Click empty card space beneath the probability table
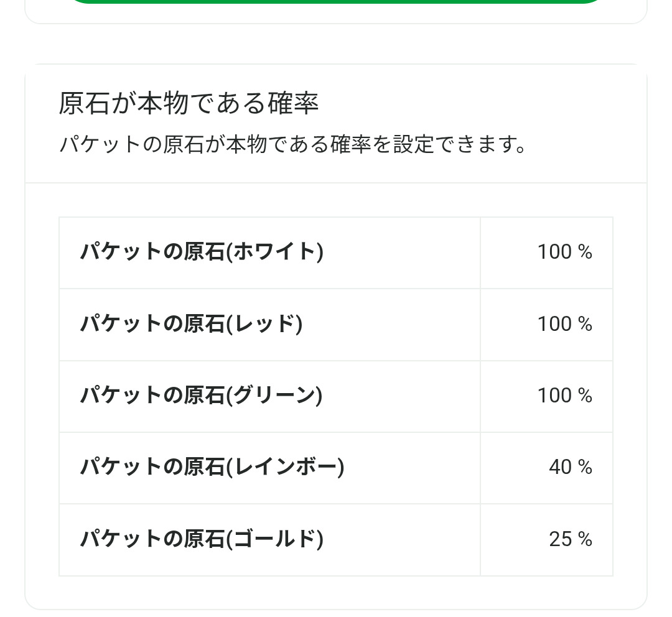 click(x=336, y=592)
